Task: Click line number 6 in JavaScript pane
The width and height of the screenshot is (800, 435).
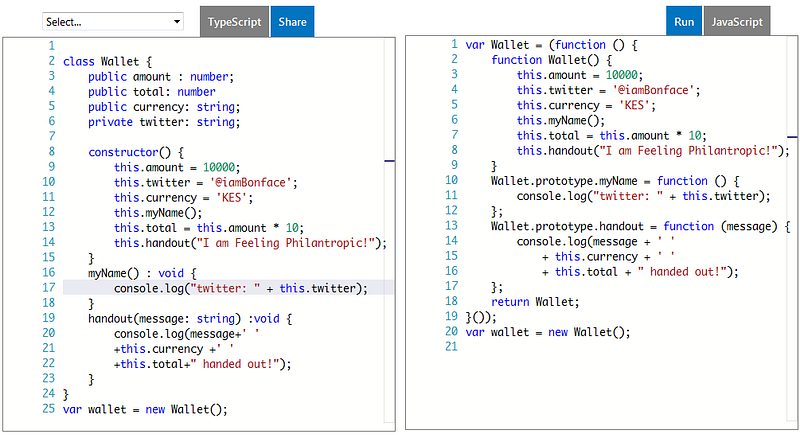Action: point(454,120)
